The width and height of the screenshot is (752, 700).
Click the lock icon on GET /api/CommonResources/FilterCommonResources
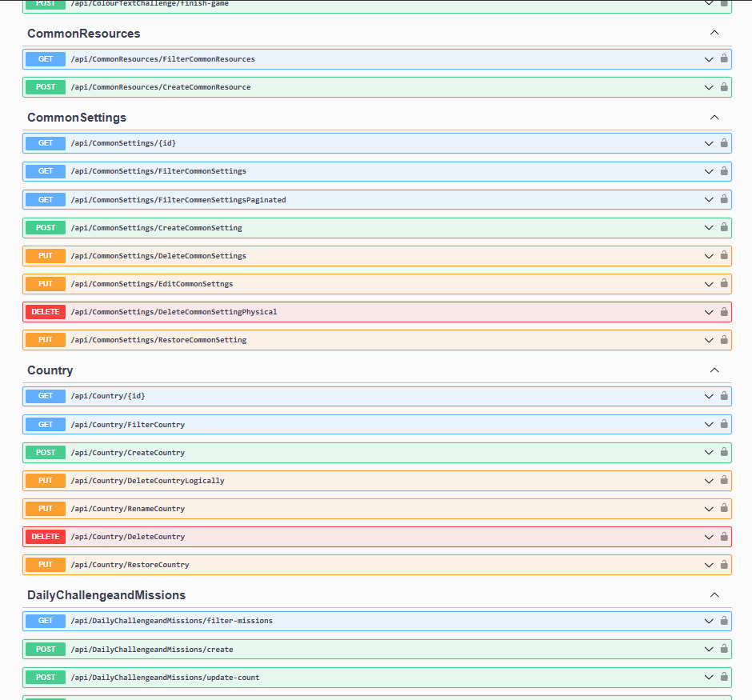click(724, 58)
